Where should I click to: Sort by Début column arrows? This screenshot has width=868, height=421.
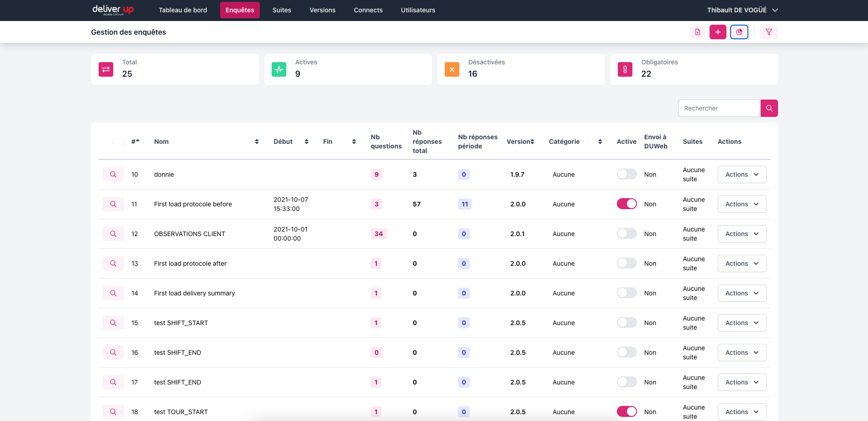click(x=306, y=142)
